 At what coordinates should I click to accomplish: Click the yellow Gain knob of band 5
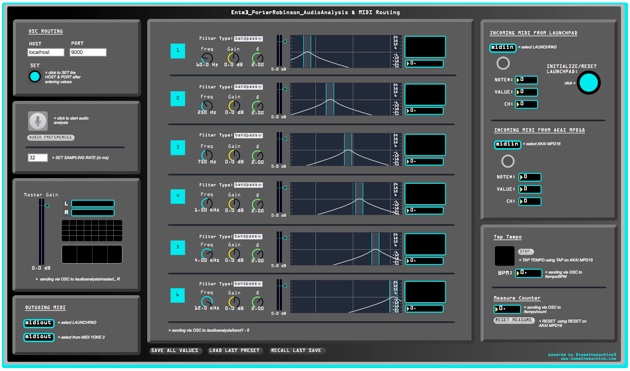coord(234,254)
